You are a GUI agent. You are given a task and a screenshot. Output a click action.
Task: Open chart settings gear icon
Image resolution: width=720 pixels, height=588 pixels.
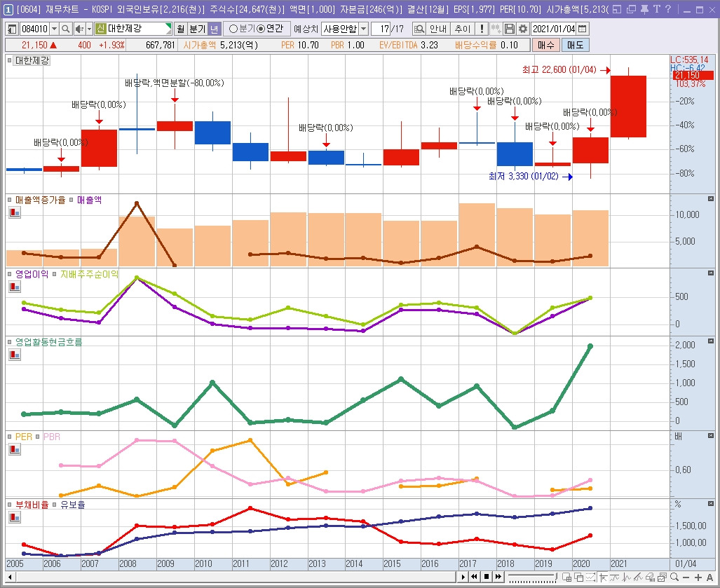(522, 29)
